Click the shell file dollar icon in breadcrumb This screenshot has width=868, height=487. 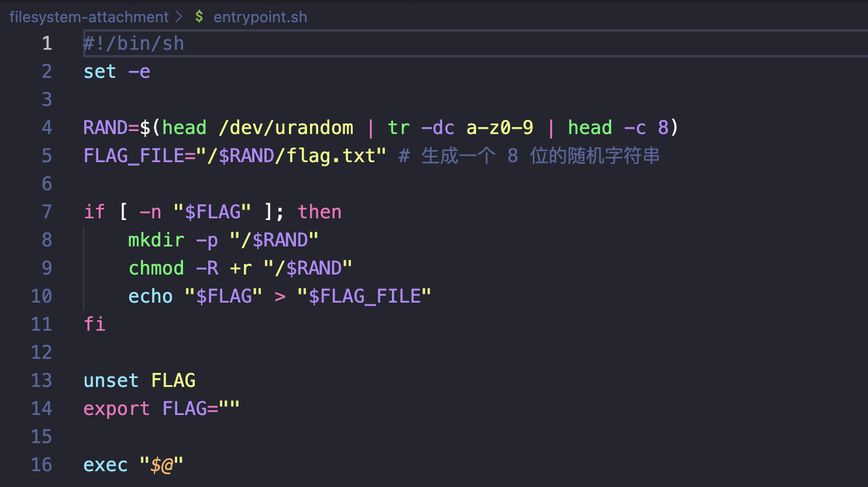[199, 17]
